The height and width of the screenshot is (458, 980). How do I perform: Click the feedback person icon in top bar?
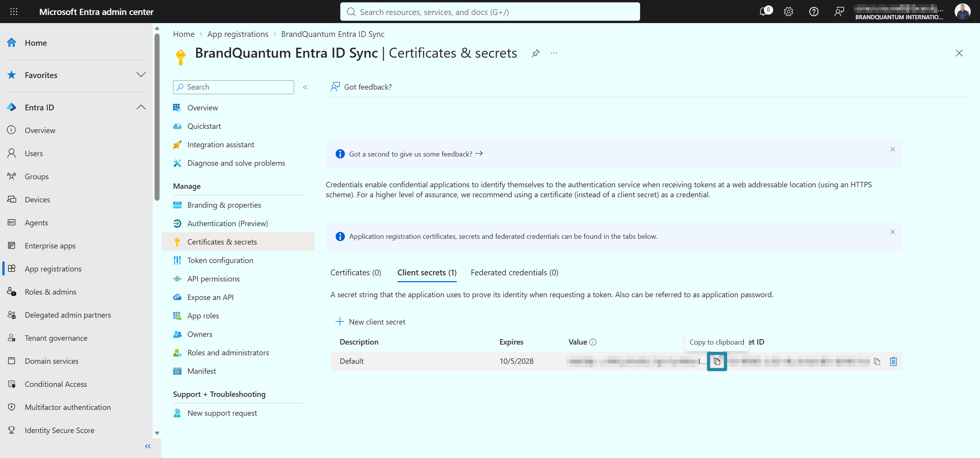click(839, 12)
